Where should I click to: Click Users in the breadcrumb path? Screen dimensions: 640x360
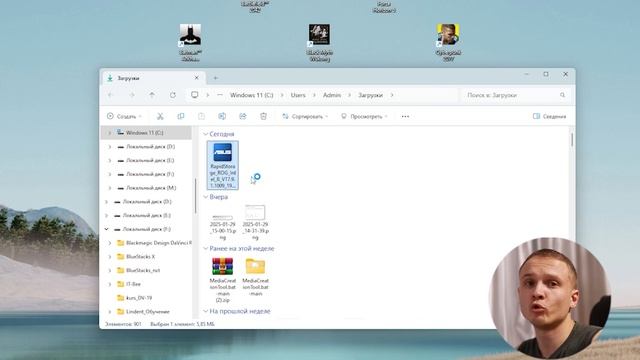tap(298, 95)
